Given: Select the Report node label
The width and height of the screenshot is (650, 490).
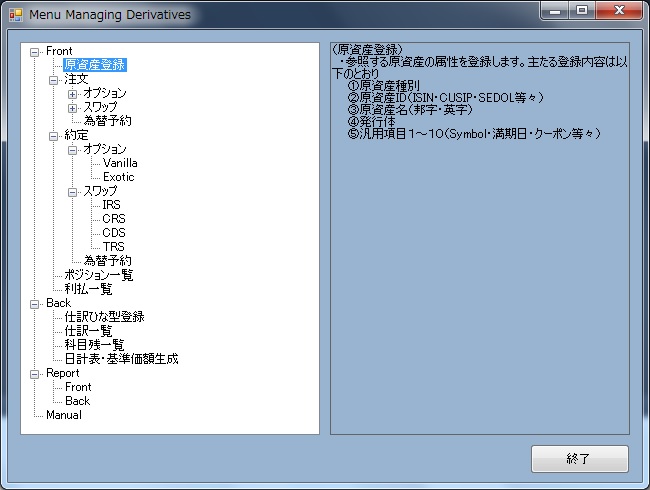Looking at the screenshot, I should (x=63, y=373).
